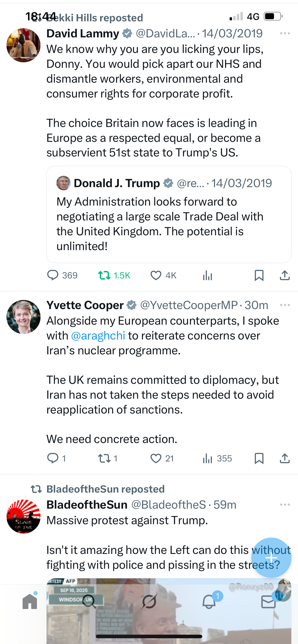Reply to Yvette Cooper's tweet
This screenshot has height=644, width=298.
tap(53, 458)
